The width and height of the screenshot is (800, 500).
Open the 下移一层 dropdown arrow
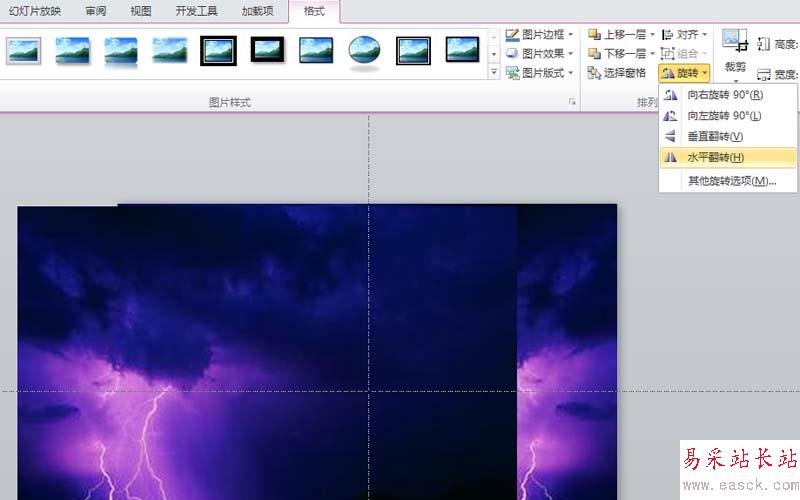click(x=652, y=54)
